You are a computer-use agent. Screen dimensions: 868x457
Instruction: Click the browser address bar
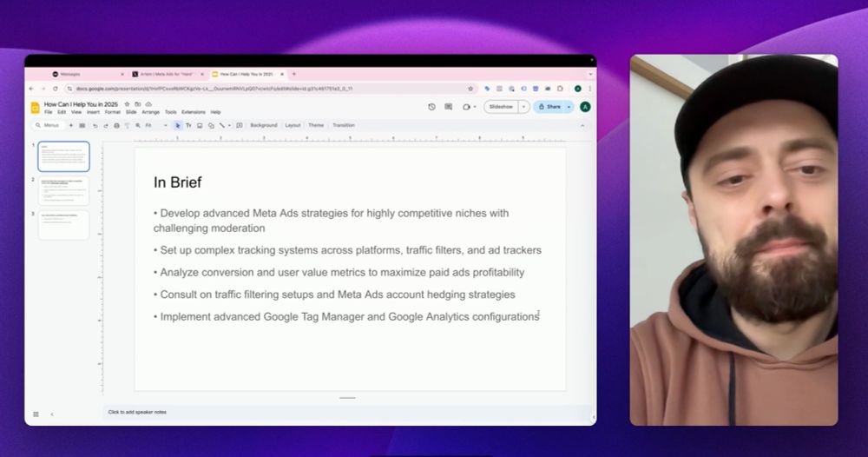(271, 89)
